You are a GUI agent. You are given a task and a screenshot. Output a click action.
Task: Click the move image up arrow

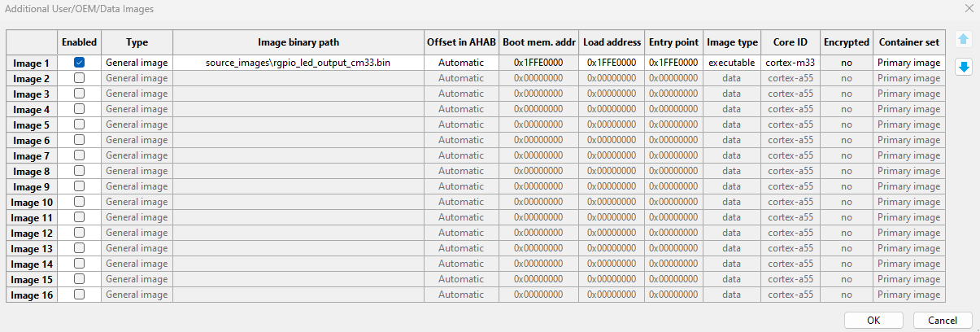[x=964, y=39]
